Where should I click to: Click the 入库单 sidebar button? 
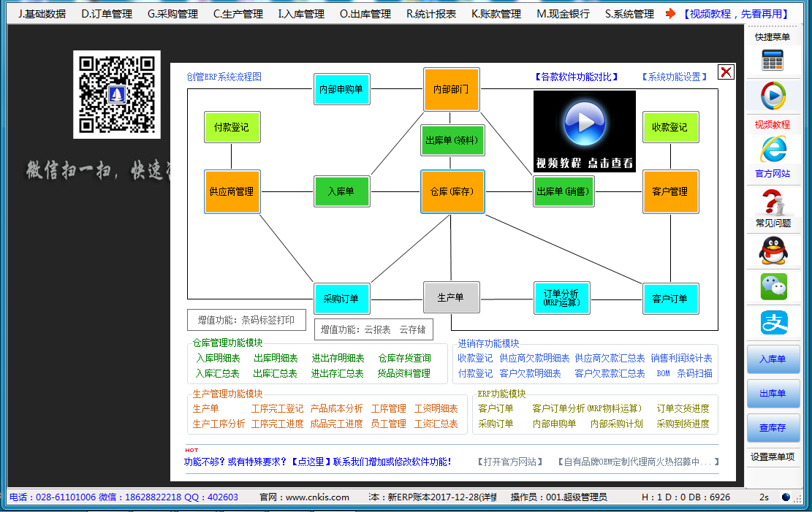(x=773, y=359)
